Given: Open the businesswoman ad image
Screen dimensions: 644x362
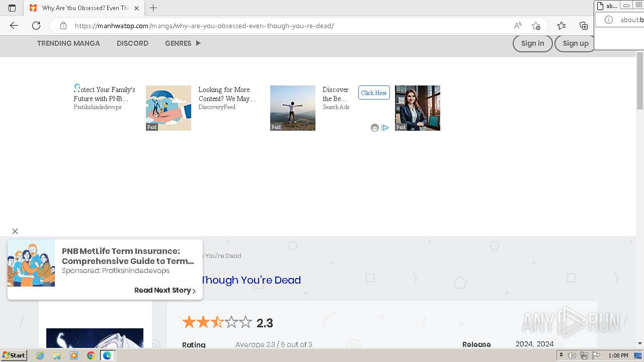Looking at the screenshot, I should tap(418, 108).
